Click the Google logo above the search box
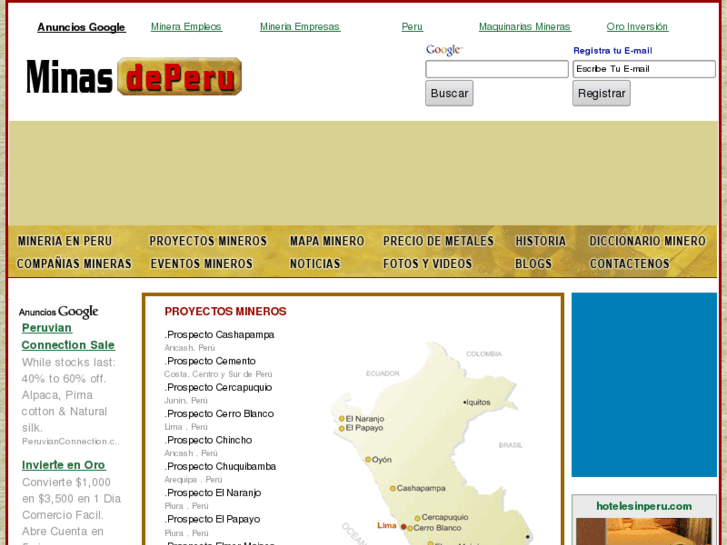 tap(444, 50)
